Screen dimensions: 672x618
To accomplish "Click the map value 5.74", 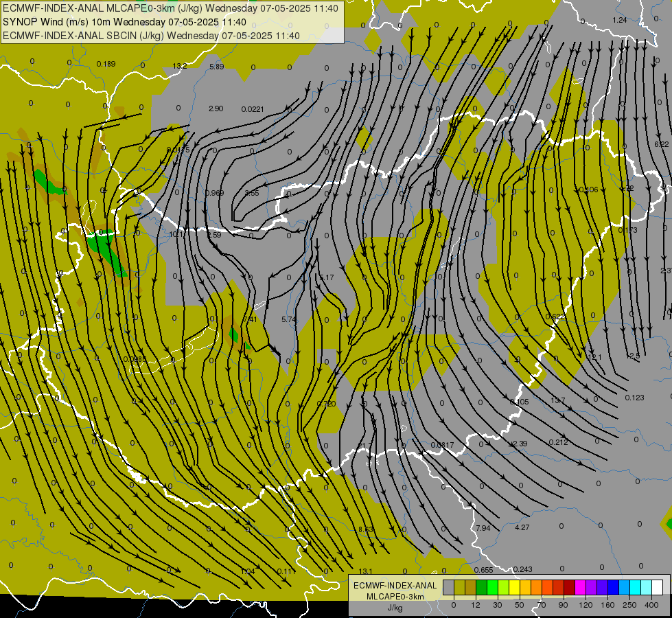I will 289,319.
